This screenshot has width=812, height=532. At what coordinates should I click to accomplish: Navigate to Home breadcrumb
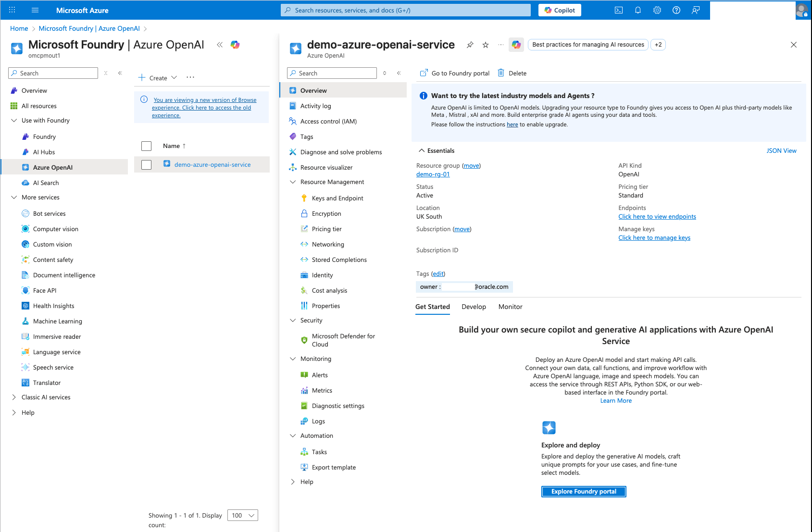(19, 28)
